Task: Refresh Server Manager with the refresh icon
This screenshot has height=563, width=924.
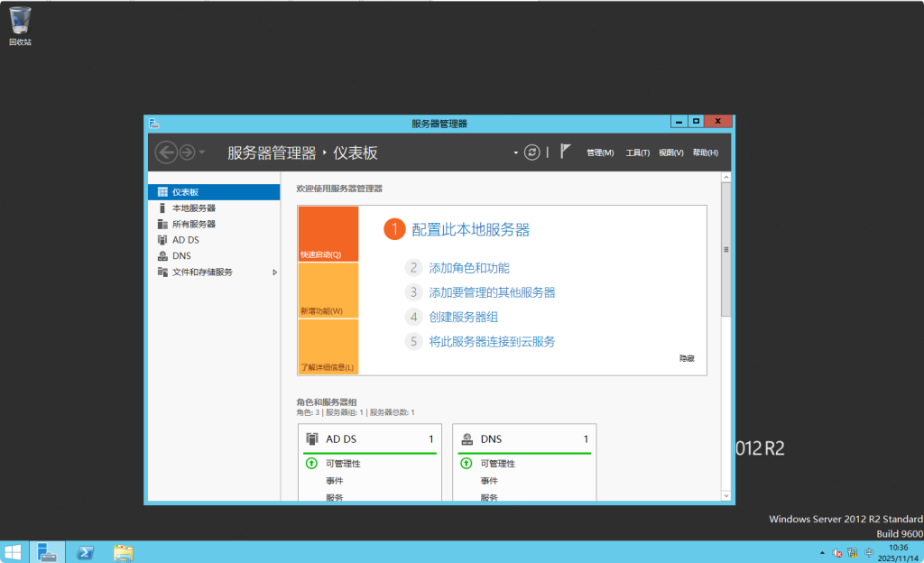Action: [531, 152]
